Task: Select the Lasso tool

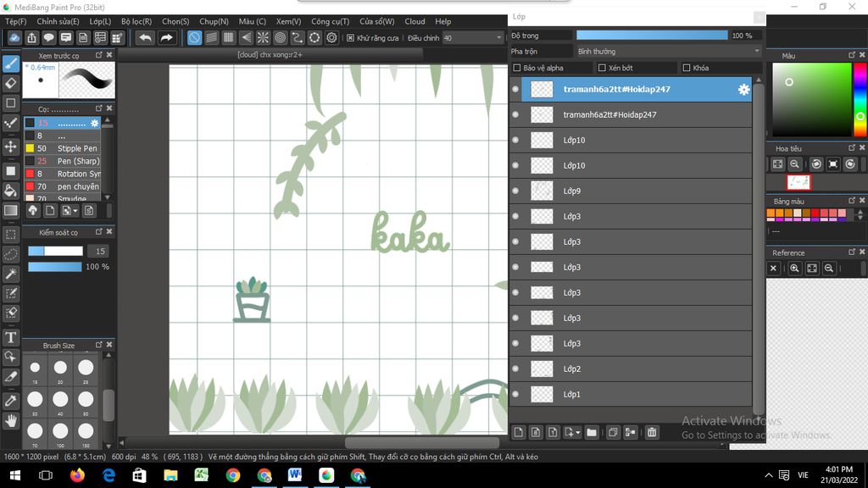Action: click(10, 254)
